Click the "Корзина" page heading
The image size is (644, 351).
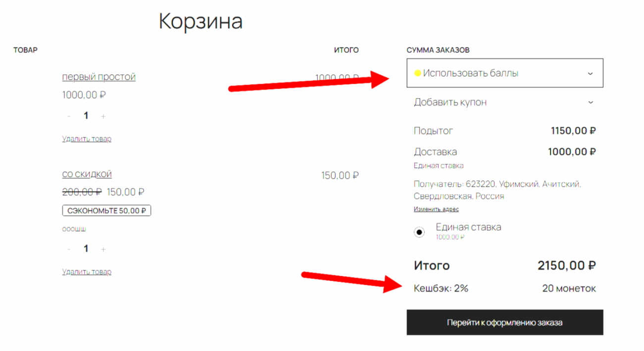coord(201,22)
